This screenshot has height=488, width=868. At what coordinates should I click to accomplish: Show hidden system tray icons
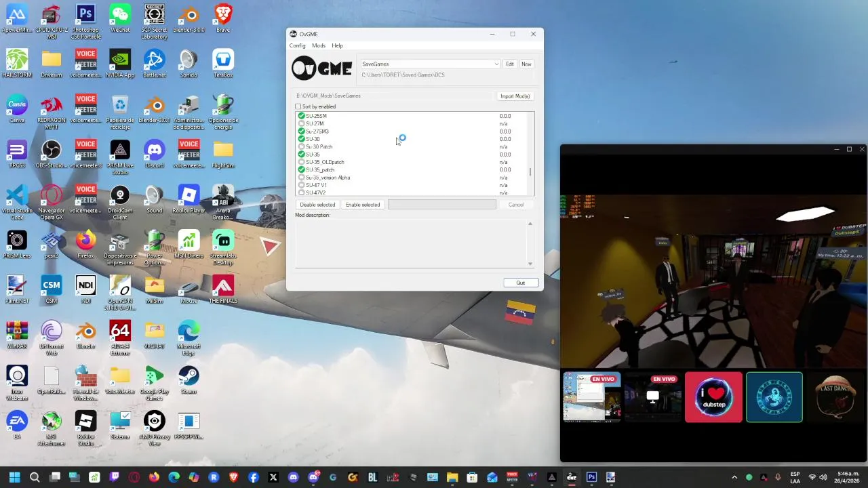pyautogui.click(x=734, y=477)
